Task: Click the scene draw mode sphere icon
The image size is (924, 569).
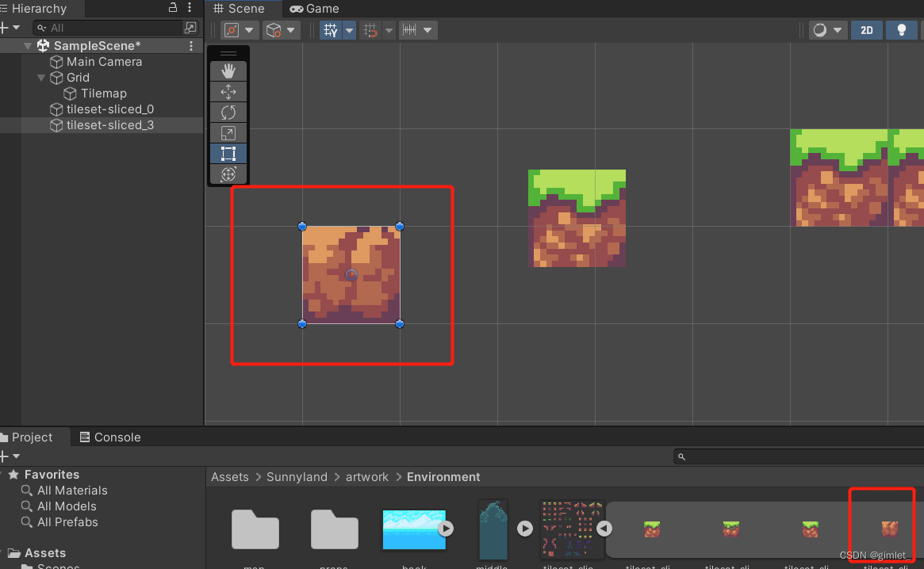Action: (819, 30)
